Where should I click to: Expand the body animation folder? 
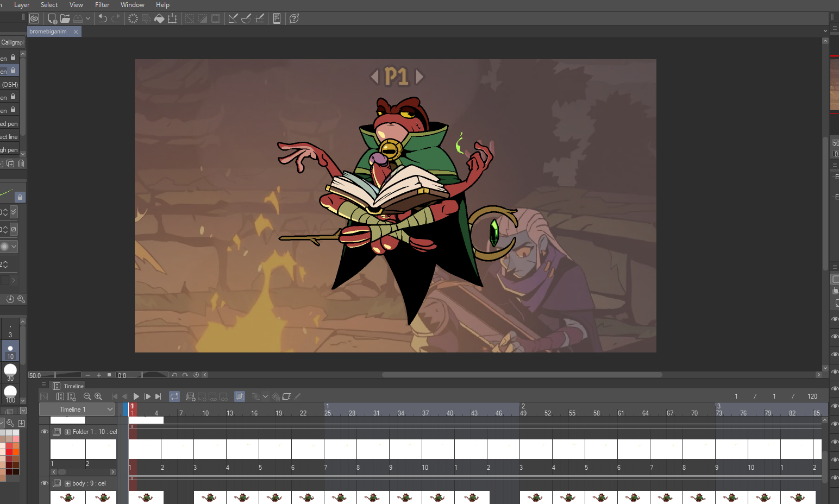(x=68, y=483)
